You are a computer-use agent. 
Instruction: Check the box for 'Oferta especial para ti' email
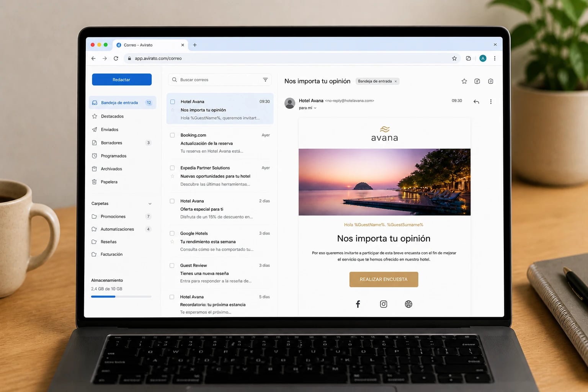coord(172,201)
